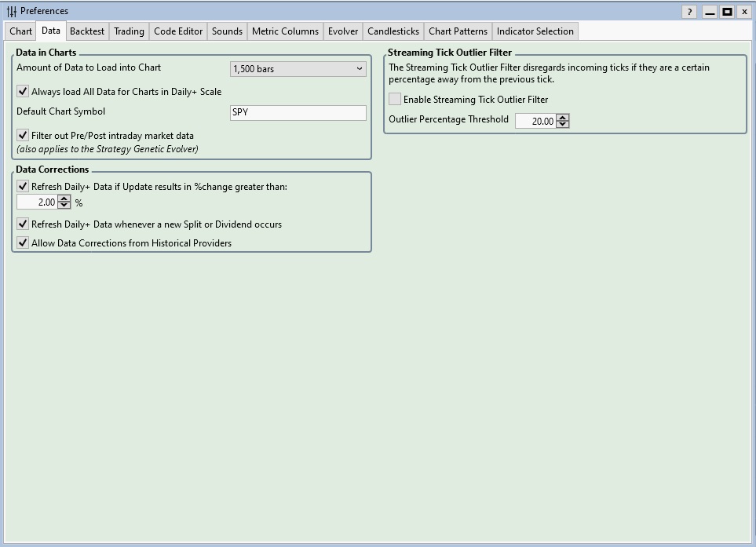Open the Indicator Selection tab
The width and height of the screenshot is (756, 547).
click(535, 31)
